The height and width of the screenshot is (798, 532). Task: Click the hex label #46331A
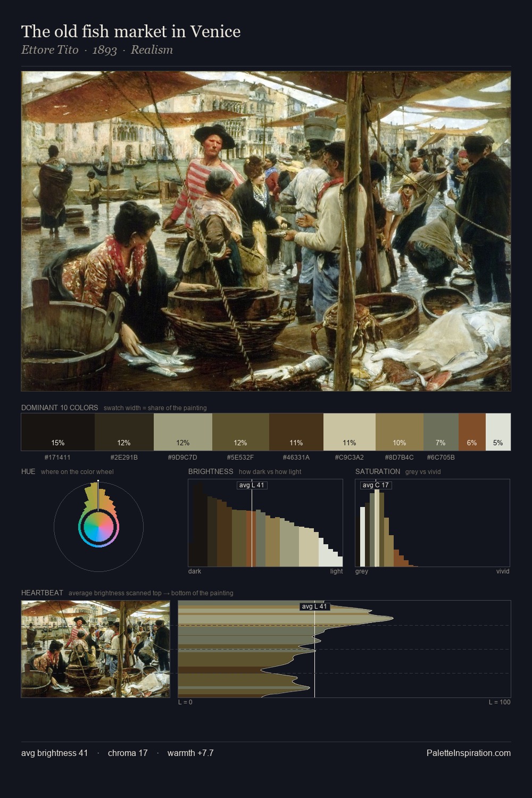click(296, 458)
